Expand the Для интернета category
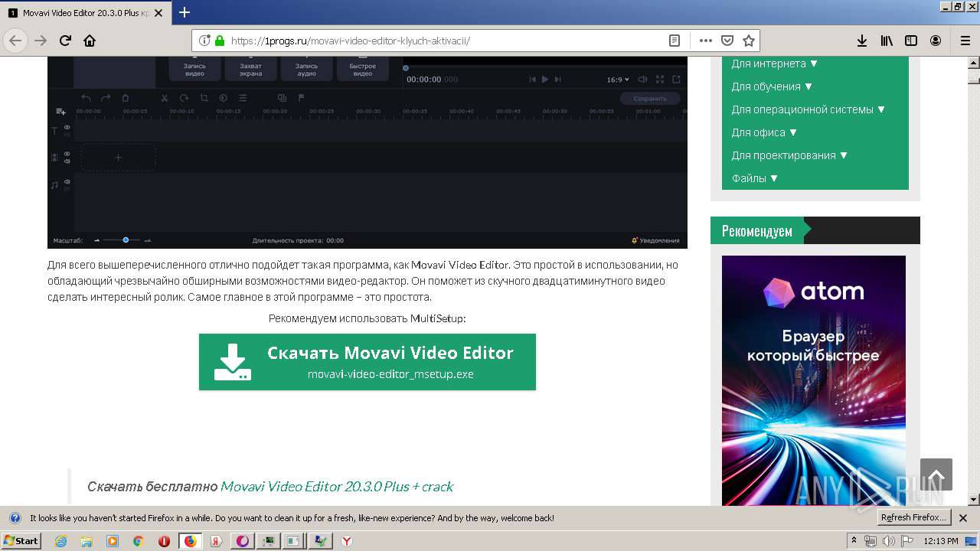This screenshot has height=551, width=980. click(x=775, y=64)
